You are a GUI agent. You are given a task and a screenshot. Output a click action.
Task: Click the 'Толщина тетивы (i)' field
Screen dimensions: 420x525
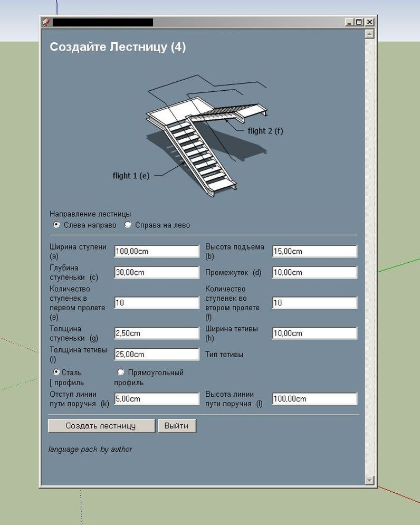157,354
